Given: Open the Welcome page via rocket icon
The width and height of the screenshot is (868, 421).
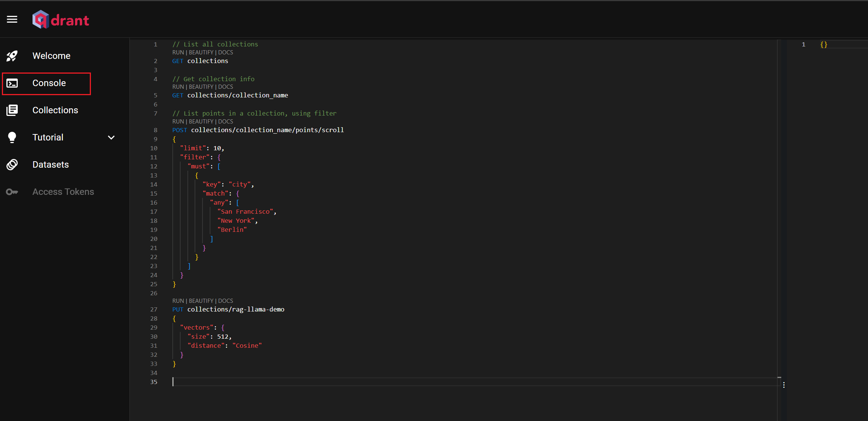Looking at the screenshot, I should [12, 56].
